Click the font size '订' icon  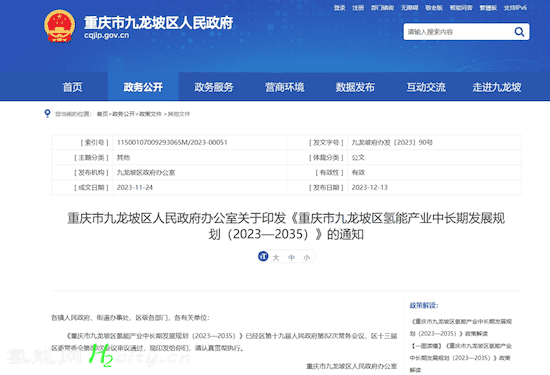[263, 256]
